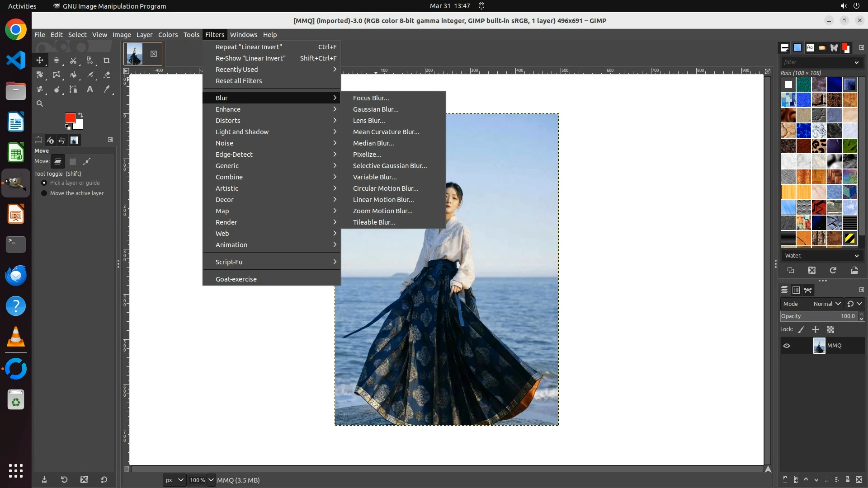Hide the MMQ layer with eye icon
The image size is (868, 488).
click(x=787, y=346)
